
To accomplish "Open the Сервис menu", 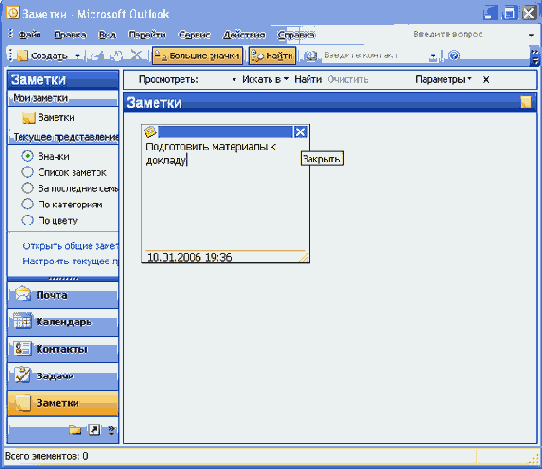I will click(195, 35).
